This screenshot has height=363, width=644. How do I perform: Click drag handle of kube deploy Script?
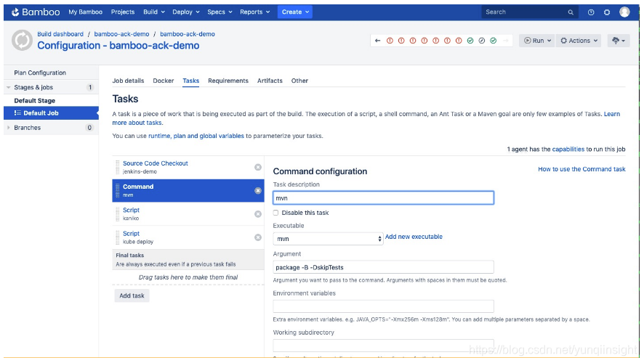[x=118, y=237]
